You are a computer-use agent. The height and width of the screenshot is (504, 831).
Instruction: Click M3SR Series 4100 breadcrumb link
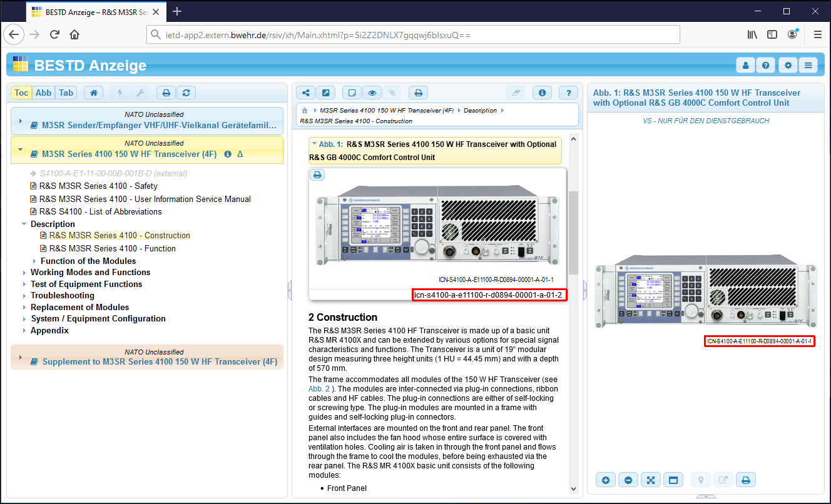pos(387,110)
